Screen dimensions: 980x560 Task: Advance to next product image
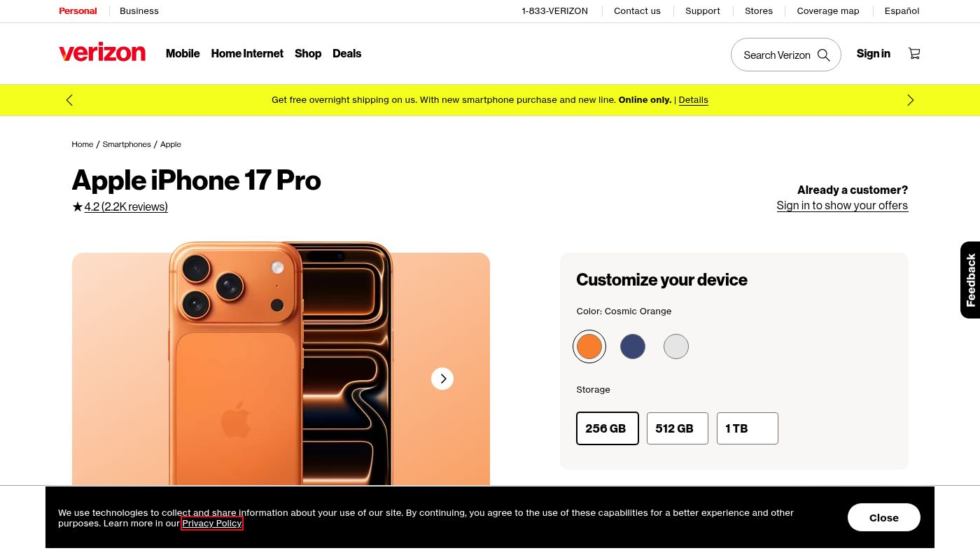point(442,379)
